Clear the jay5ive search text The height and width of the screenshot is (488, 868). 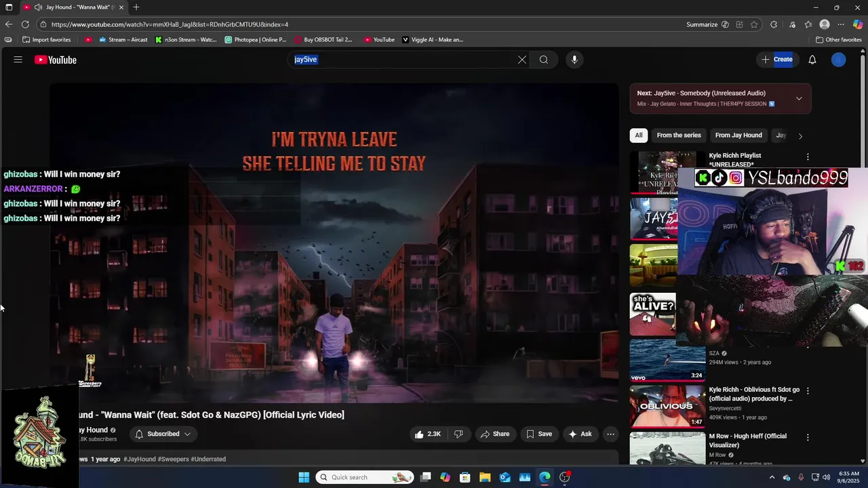click(x=522, y=60)
